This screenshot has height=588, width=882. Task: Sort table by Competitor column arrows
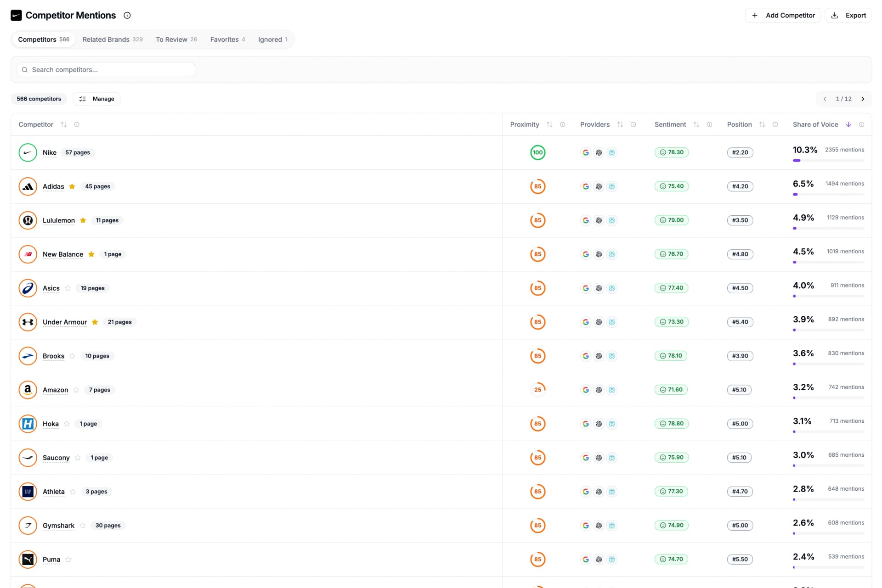click(x=64, y=124)
